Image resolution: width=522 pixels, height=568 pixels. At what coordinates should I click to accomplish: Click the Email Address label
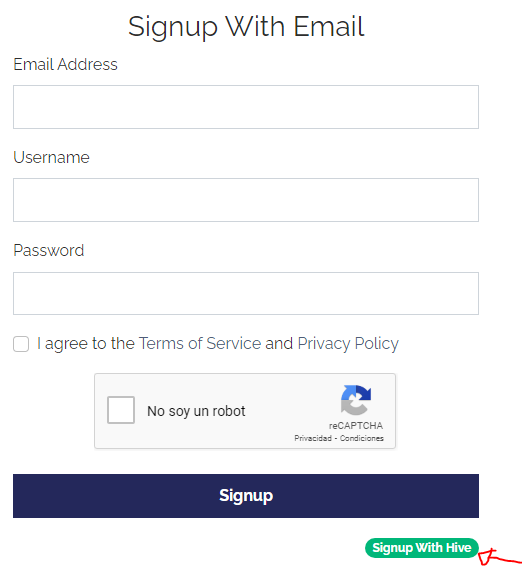click(66, 64)
